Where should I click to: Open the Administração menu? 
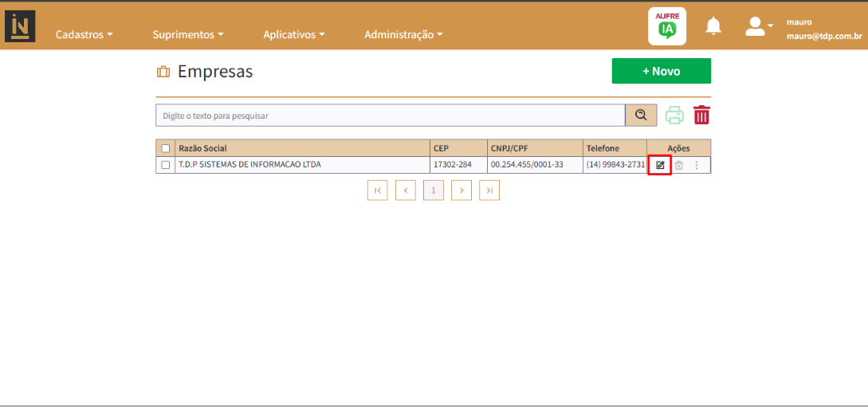[x=403, y=34]
